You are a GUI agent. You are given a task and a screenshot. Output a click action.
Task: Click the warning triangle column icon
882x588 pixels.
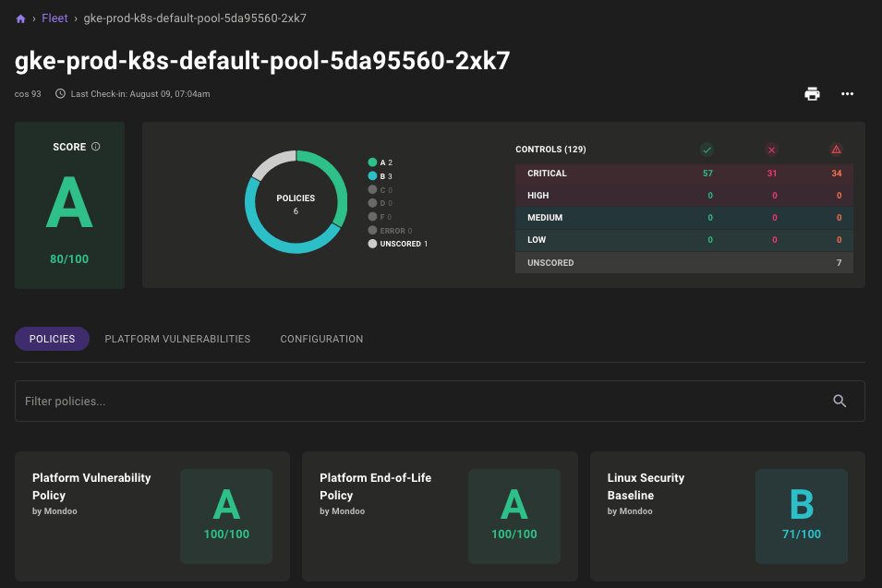coord(836,150)
